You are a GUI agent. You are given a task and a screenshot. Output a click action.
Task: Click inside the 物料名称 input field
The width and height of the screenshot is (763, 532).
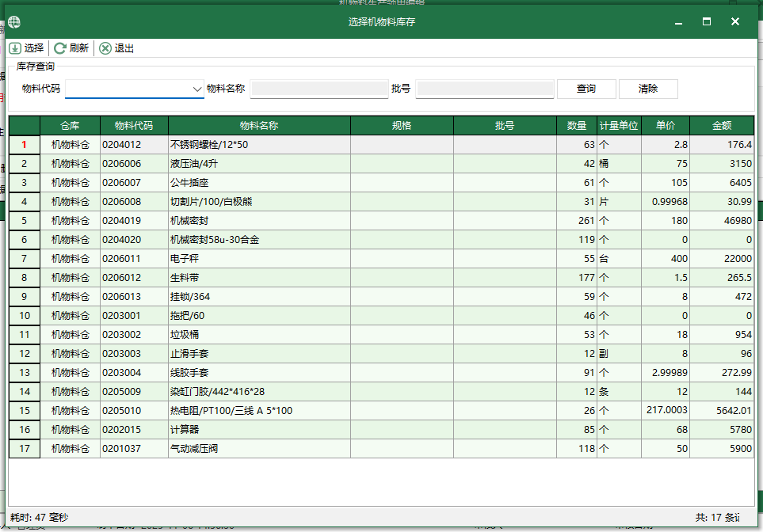click(x=319, y=89)
